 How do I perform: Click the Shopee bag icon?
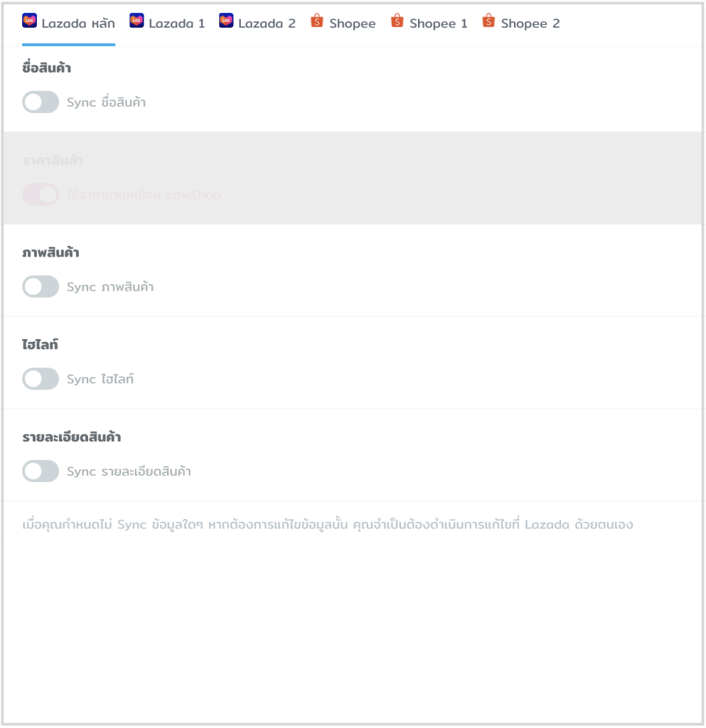(x=316, y=21)
